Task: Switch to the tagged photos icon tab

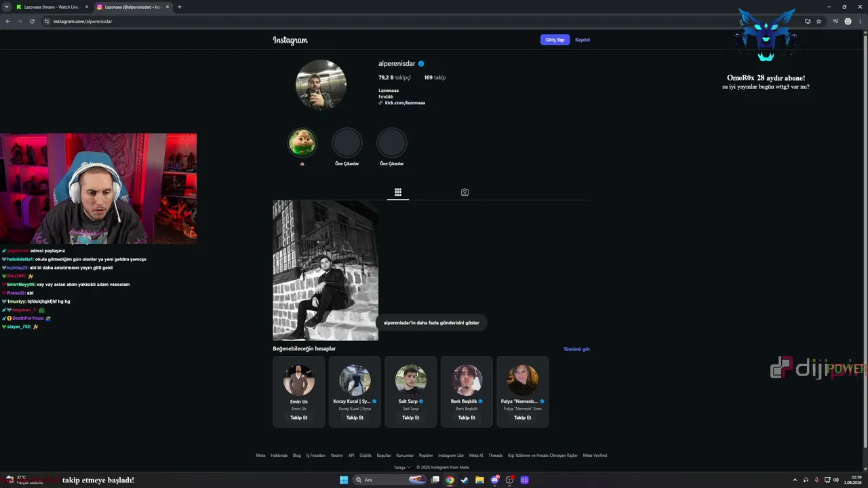Action: coord(465,192)
